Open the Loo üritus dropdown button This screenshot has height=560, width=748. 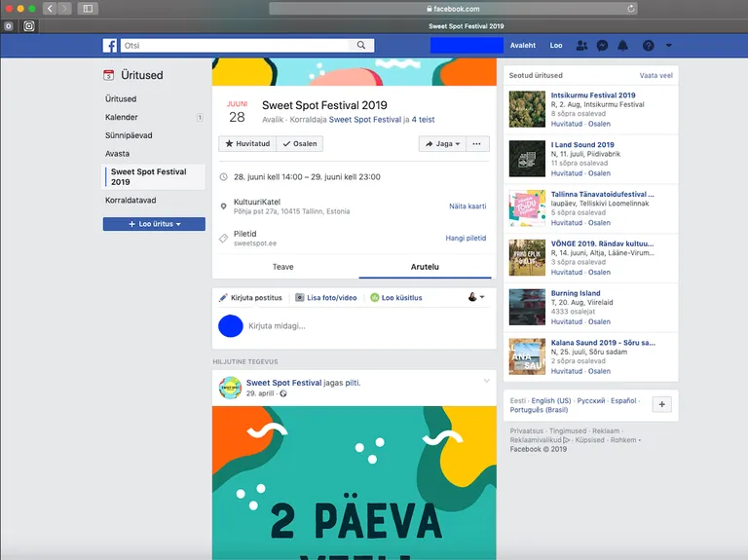pos(154,224)
